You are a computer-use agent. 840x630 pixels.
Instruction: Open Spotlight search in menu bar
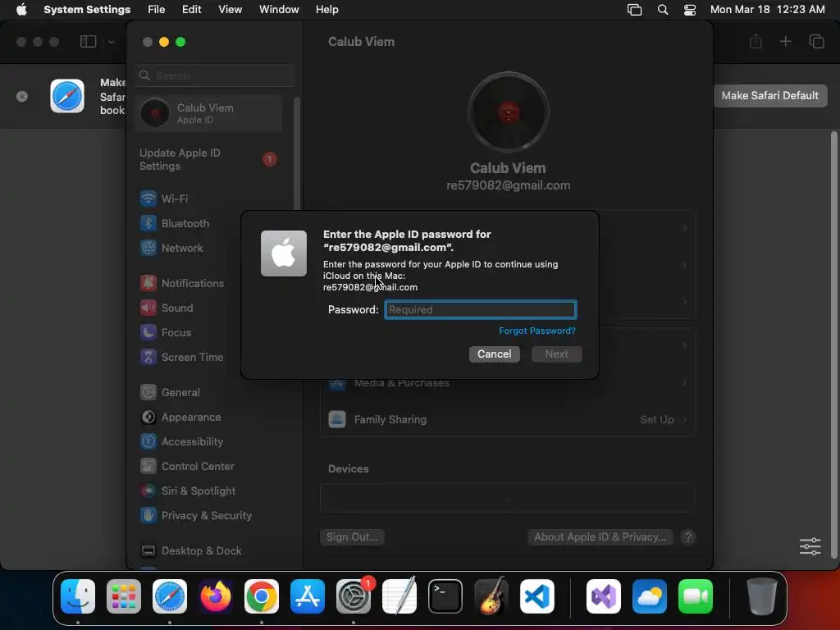[663, 10]
